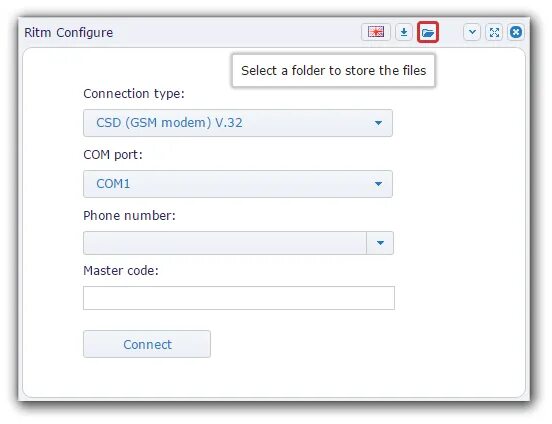Click the 'Connection type:' label
The image size is (552, 424).
tap(134, 94)
